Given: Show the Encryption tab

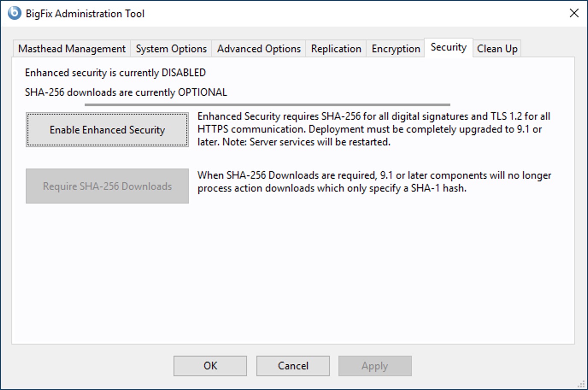Looking at the screenshot, I should click(396, 49).
